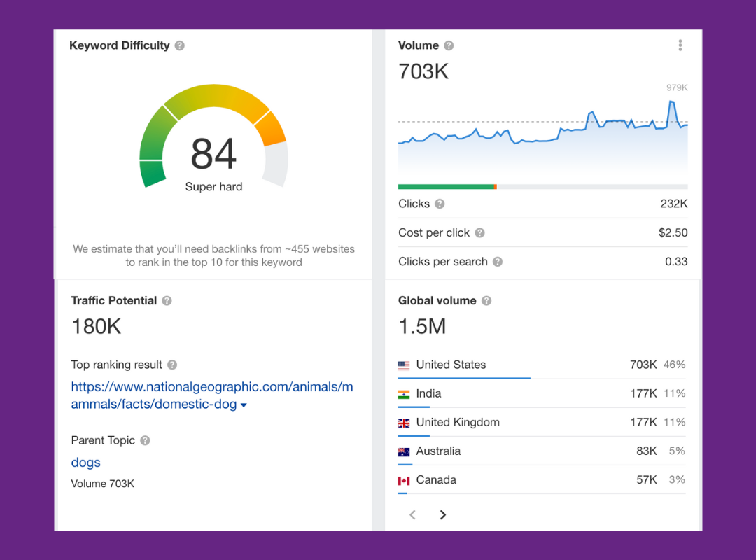Click help icon beside Traffic Potential

pyautogui.click(x=167, y=301)
